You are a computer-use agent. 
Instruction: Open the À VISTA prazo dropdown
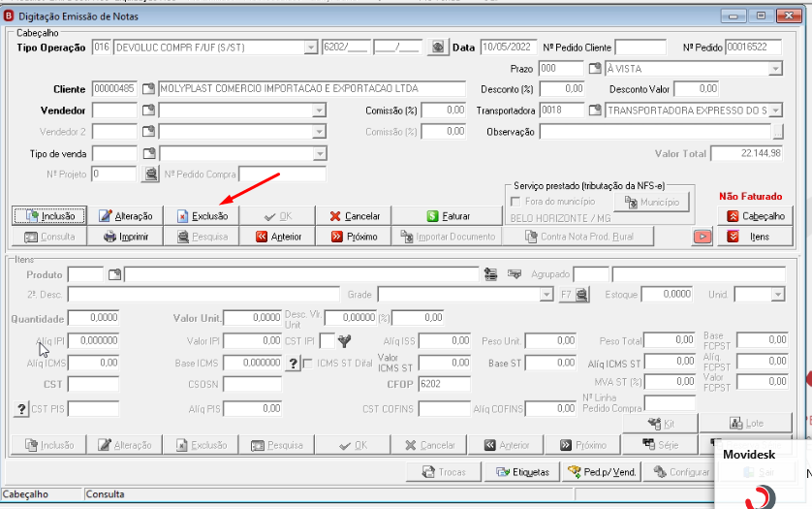[775, 69]
